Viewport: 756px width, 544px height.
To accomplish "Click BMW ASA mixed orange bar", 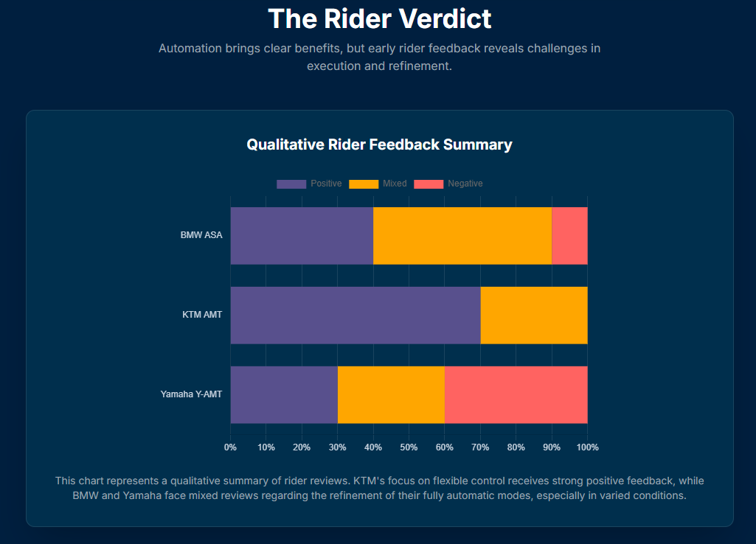I will click(462, 236).
